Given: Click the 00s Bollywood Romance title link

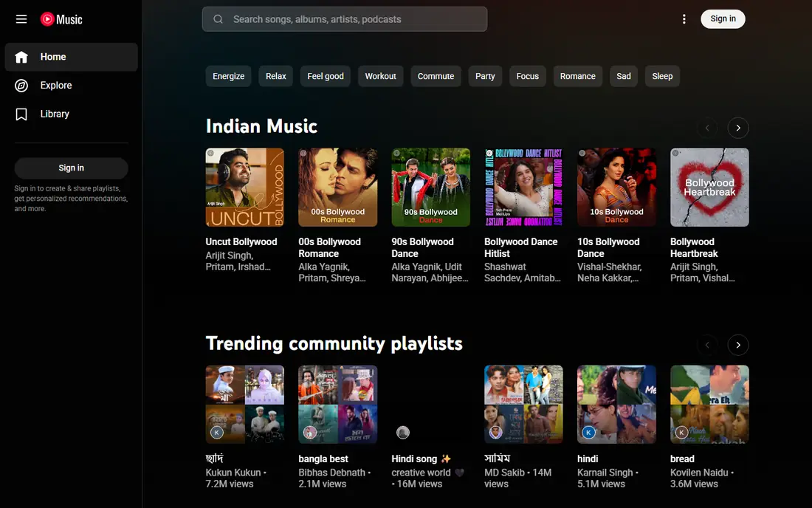Looking at the screenshot, I should [329, 247].
